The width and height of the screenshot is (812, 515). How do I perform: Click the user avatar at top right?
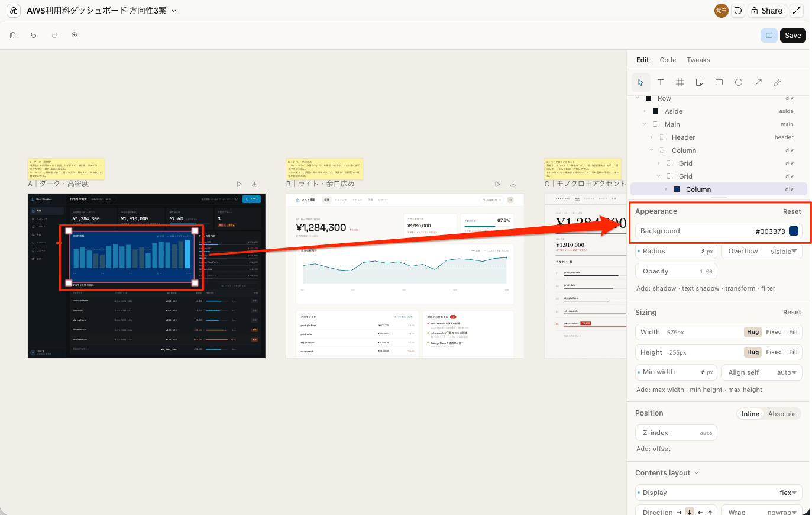721,11
